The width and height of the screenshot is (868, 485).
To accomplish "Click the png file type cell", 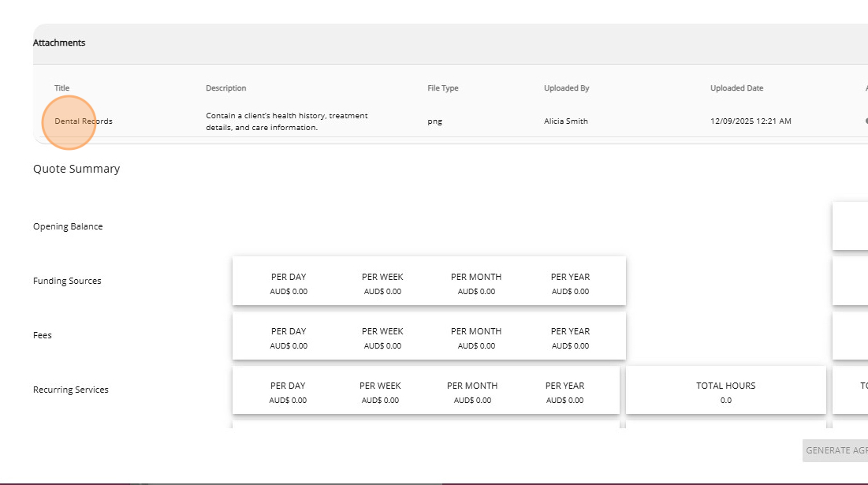I will pyautogui.click(x=434, y=121).
